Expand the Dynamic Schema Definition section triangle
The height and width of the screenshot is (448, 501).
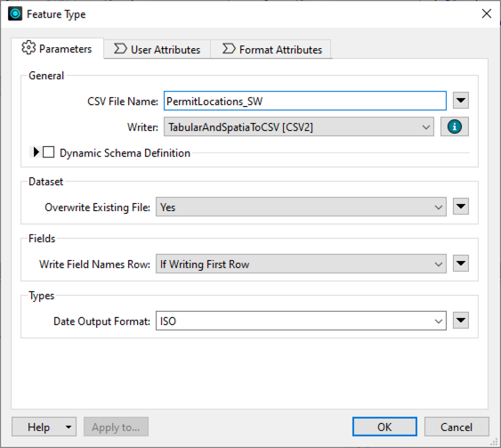pyautogui.click(x=36, y=152)
